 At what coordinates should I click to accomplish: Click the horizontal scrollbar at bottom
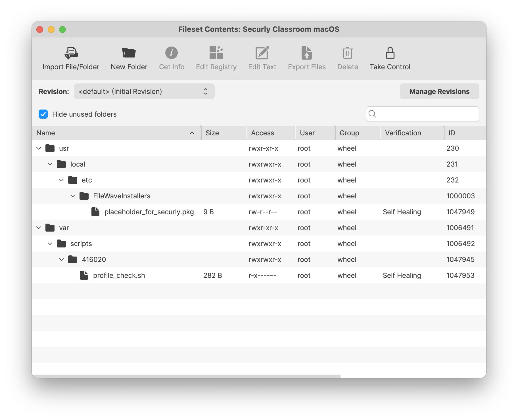(186, 376)
